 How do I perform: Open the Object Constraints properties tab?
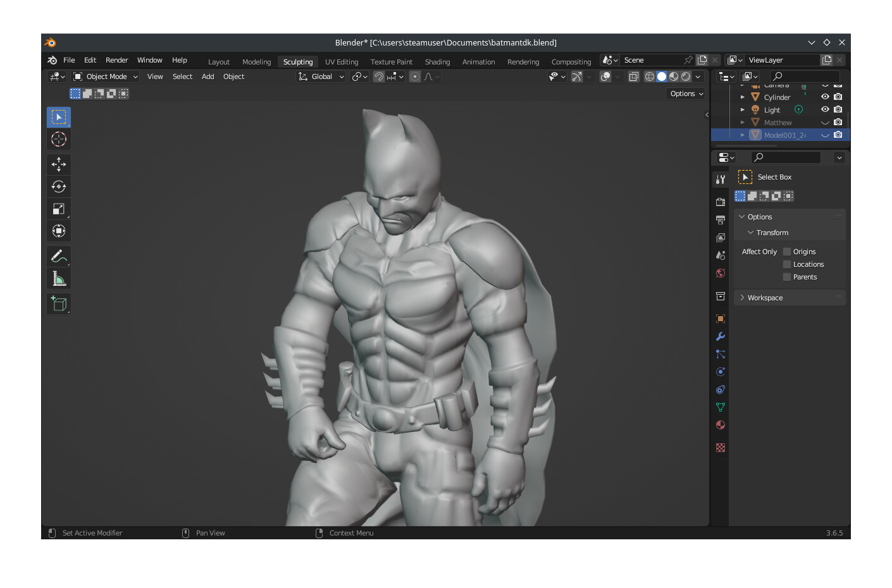coord(721,389)
